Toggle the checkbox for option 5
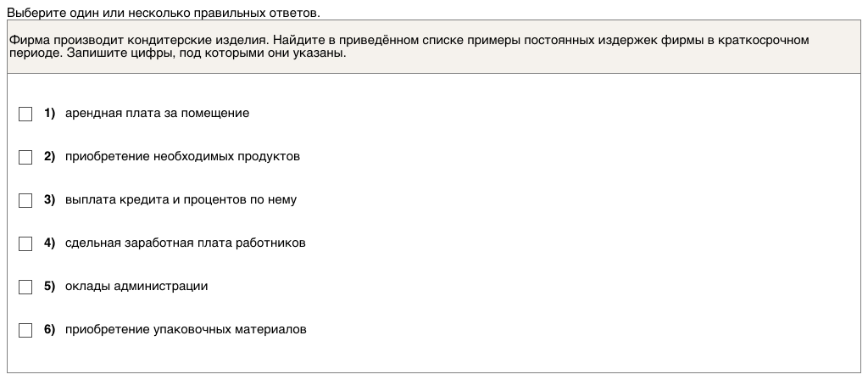Viewport: 868px width, 380px height. click(25, 287)
